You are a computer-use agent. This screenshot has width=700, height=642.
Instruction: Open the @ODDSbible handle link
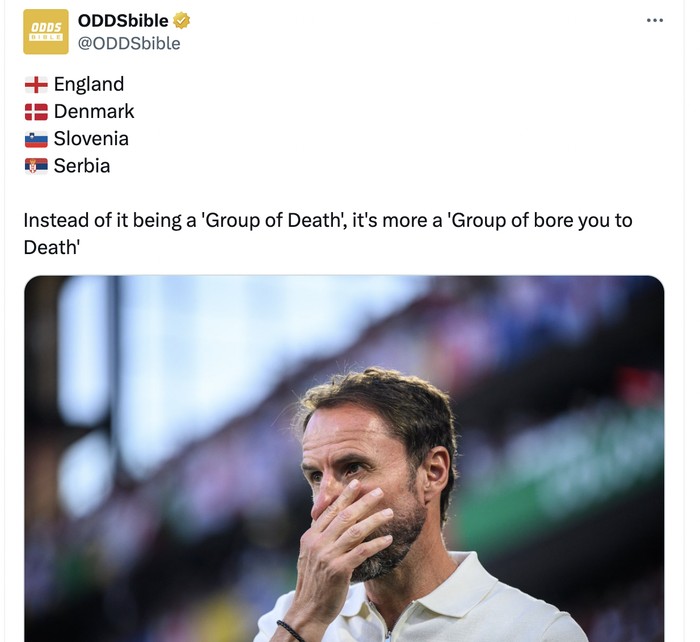(x=129, y=43)
